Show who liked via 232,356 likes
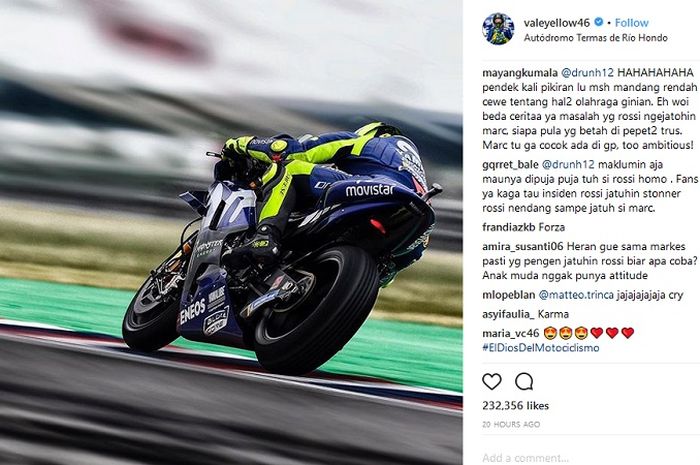Screen dimensions: 700x465 [516, 406]
